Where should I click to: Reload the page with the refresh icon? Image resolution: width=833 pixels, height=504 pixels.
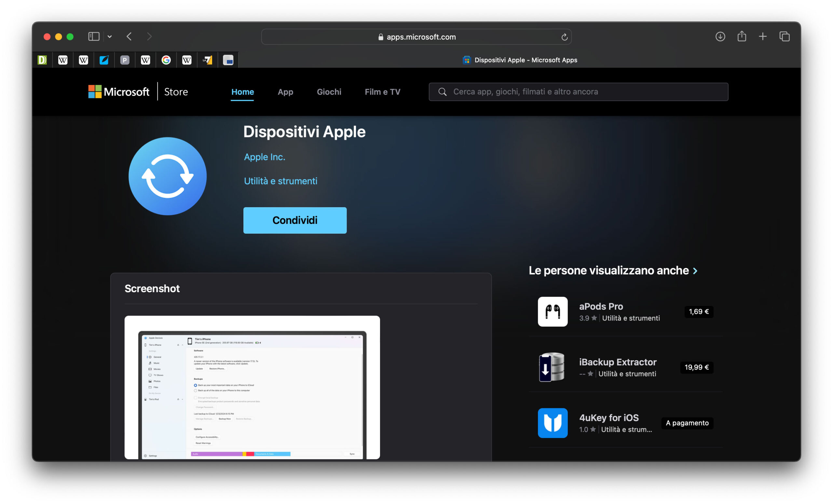pyautogui.click(x=564, y=37)
